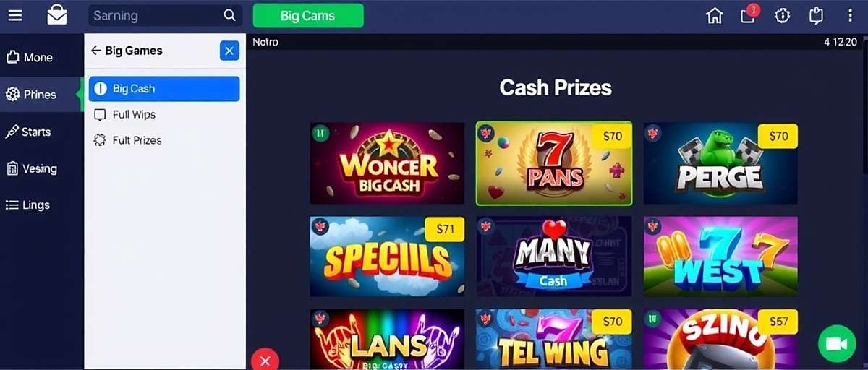Open Prines in the left sidebar

(x=41, y=95)
